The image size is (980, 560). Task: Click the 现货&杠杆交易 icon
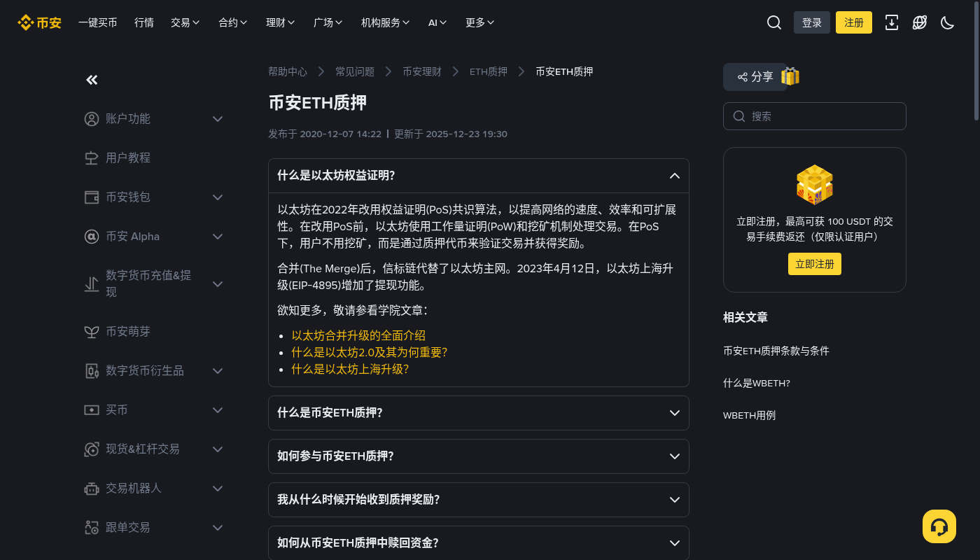(92, 449)
